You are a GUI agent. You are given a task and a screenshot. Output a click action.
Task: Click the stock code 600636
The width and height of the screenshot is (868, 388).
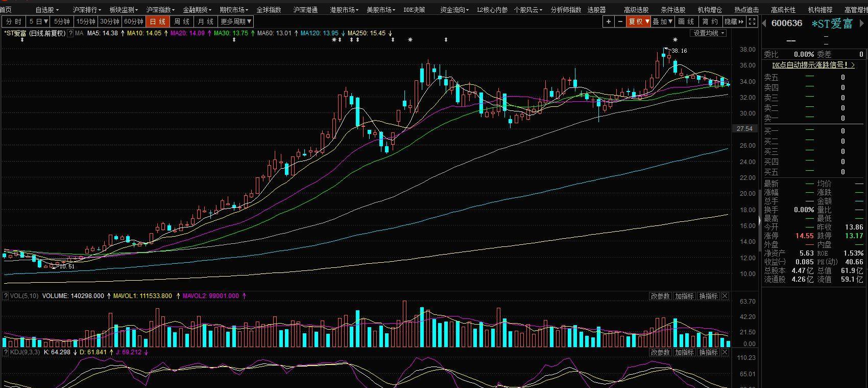point(787,23)
